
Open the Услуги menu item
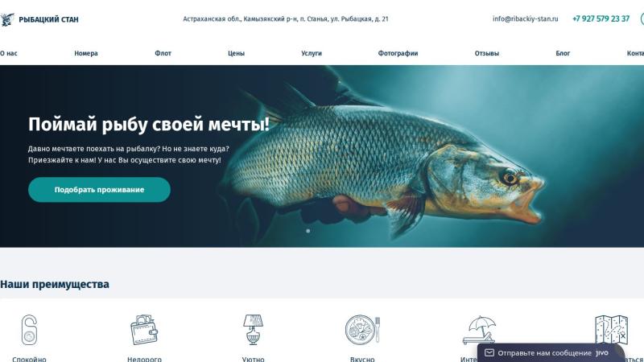[x=312, y=53]
